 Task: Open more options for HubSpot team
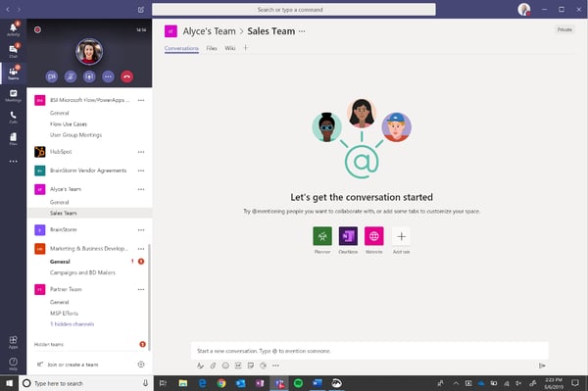coord(141,152)
